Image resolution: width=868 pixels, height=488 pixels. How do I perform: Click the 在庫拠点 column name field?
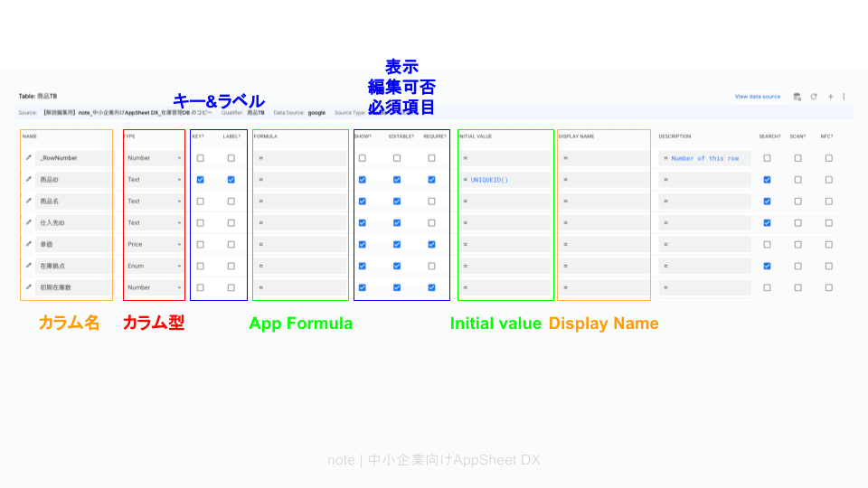(x=73, y=266)
